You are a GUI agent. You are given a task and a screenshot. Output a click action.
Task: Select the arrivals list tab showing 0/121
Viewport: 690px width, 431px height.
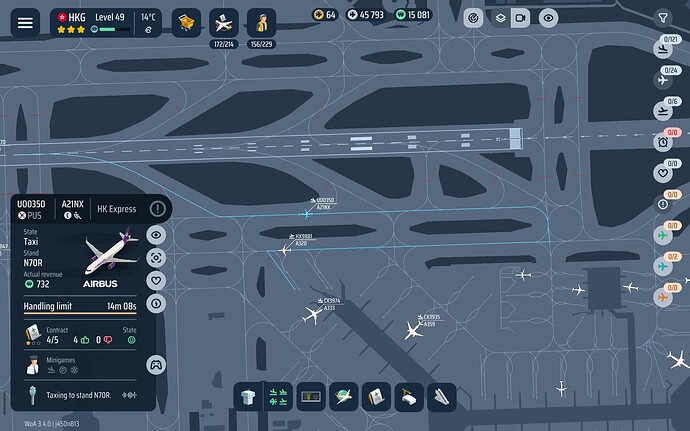point(662,47)
